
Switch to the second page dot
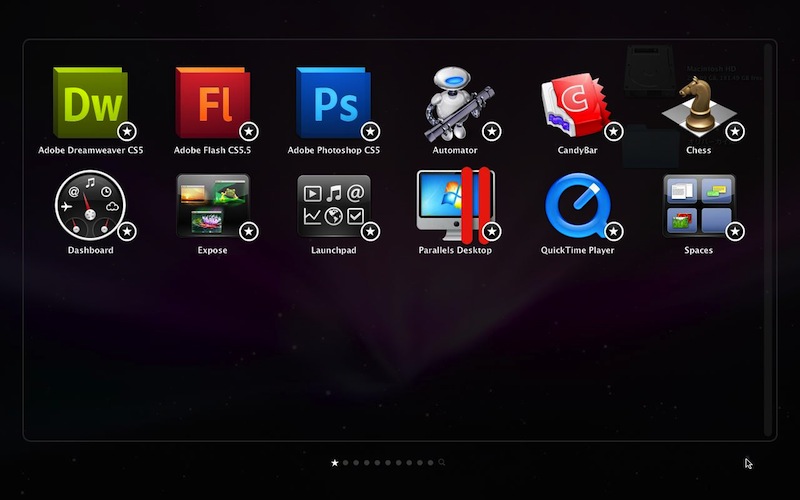coord(346,463)
